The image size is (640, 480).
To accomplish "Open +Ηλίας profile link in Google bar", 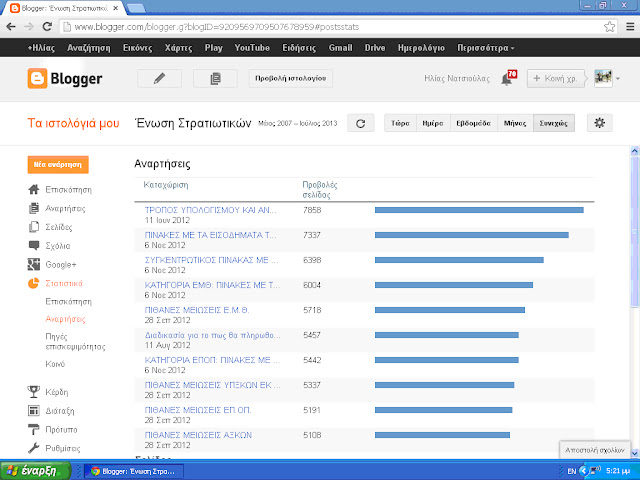I will [x=41, y=48].
